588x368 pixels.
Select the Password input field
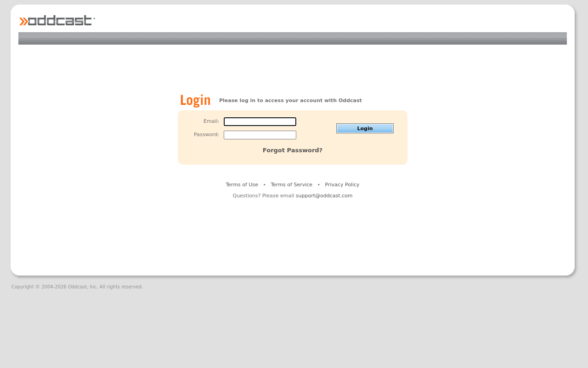pos(260,135)
